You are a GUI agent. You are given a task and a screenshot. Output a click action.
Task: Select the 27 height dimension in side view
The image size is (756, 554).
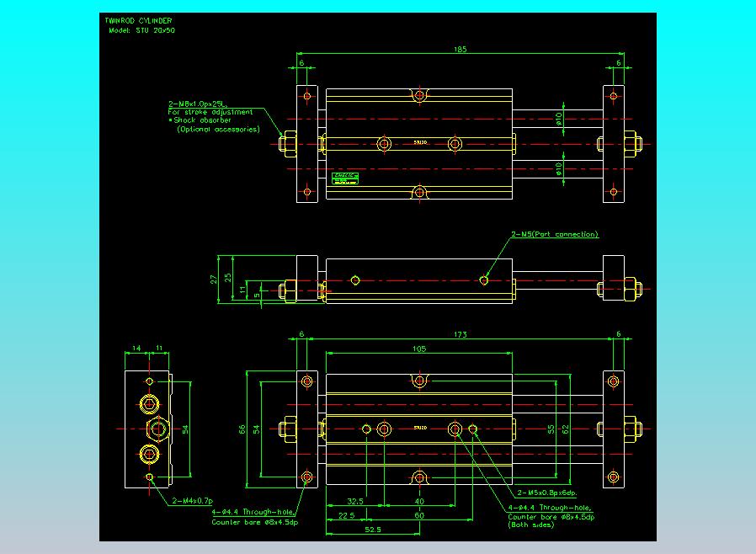(215, 278)
